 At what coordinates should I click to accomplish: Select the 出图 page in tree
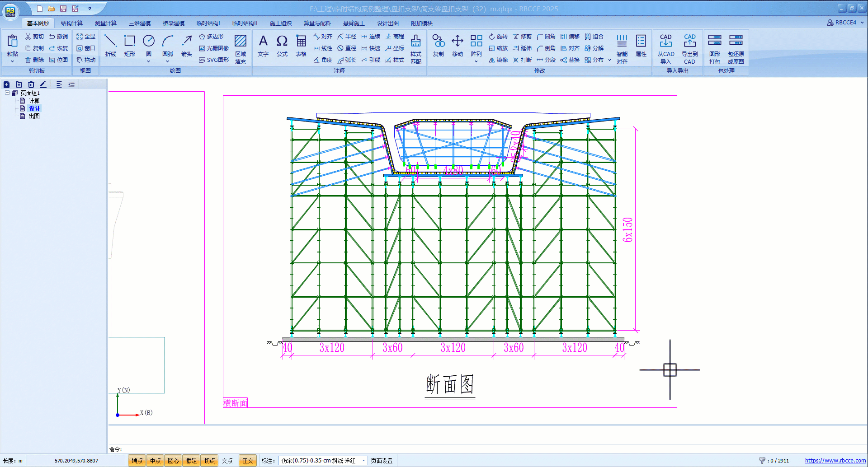(34, 116)
